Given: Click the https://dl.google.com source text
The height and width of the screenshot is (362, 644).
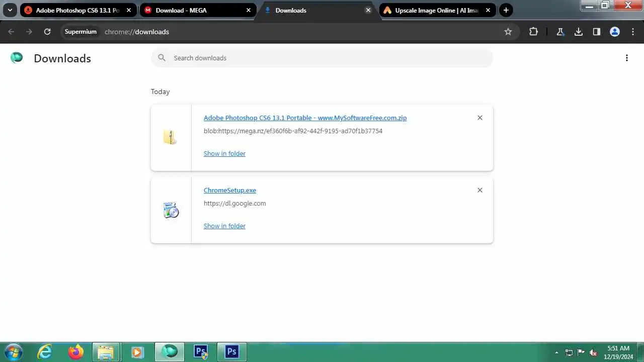Looking at the screenshot, I should click(x=234, y=203).
